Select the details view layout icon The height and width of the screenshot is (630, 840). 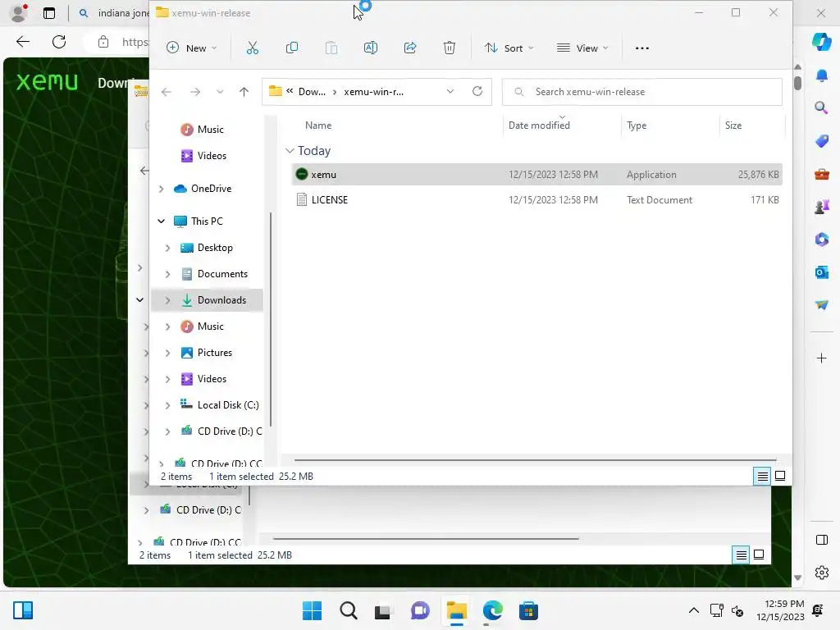762,476
